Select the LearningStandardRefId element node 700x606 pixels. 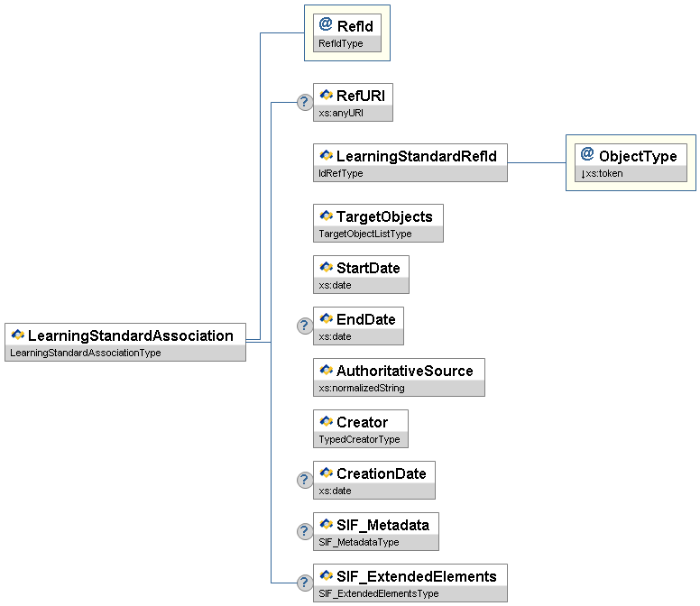[410, 156]
